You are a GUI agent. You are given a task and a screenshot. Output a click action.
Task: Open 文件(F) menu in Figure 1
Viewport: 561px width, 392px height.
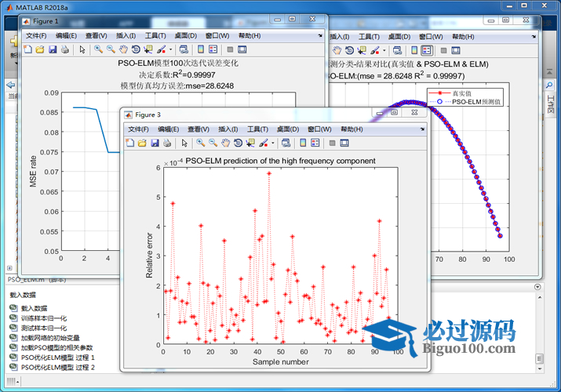36,36
